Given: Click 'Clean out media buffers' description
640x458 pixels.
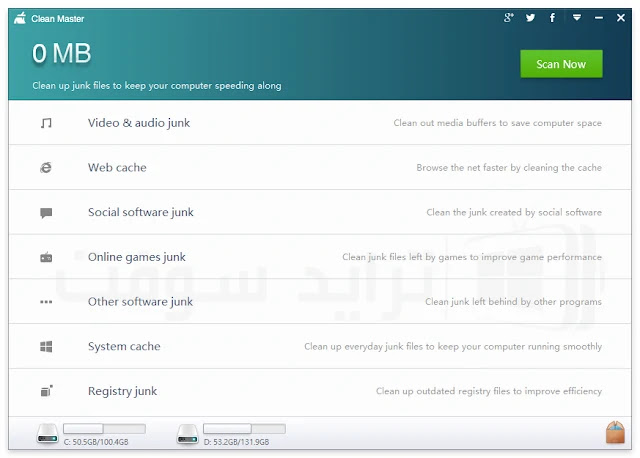Looking at the screenshot, I should point(498,123).
